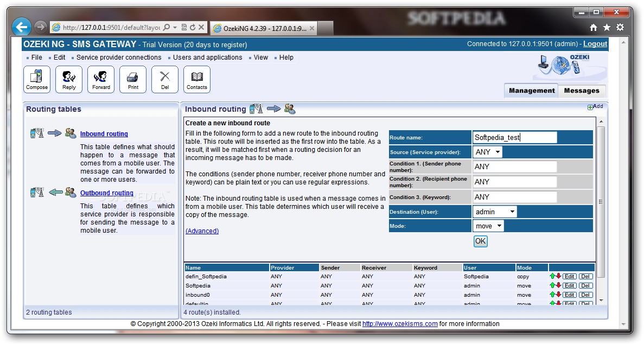This screenshot has width=644, height=345.
Task: Open the Contacts toolbar icon
Action: [x=197, y=79]
